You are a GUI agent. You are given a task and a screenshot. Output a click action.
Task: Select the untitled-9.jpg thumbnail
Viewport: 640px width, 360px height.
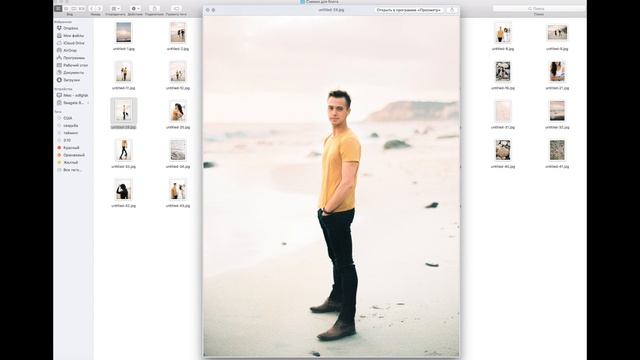(x=557, y=33)
